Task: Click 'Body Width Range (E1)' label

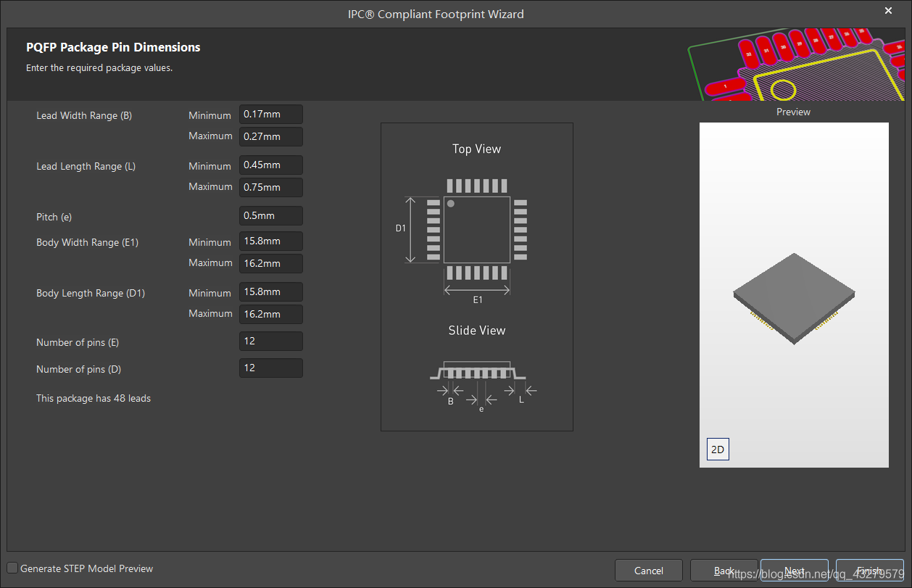Action: (x=87, y=242)
